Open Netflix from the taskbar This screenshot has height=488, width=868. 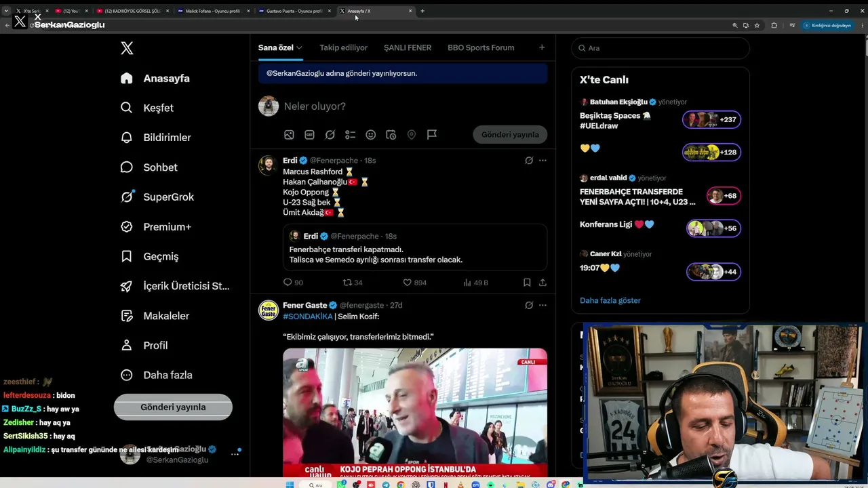click(446, 485)
